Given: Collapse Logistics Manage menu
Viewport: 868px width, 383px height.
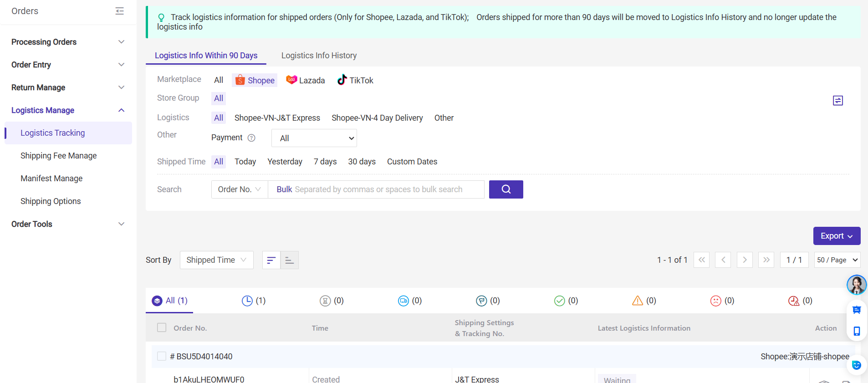Looking at the screenshot, I should click(68, 110).
